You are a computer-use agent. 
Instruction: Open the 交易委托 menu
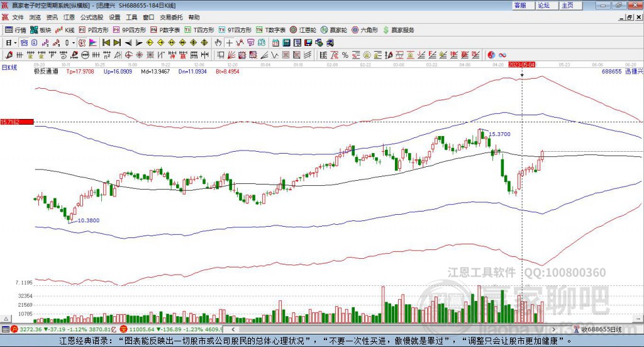pyautogui.click(x=171, y=17)
